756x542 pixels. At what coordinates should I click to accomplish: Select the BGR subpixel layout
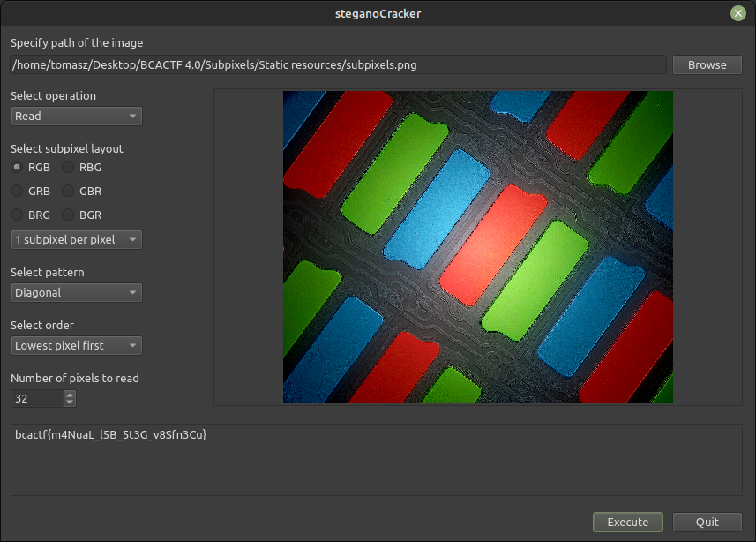82,215
